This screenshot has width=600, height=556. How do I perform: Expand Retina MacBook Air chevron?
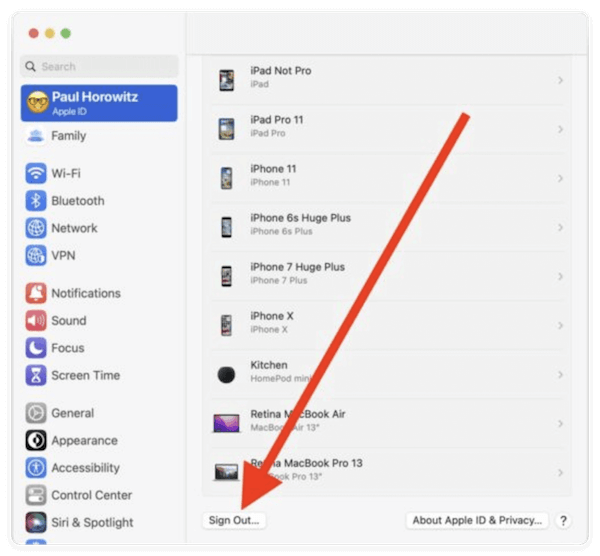tap(560, 424)
